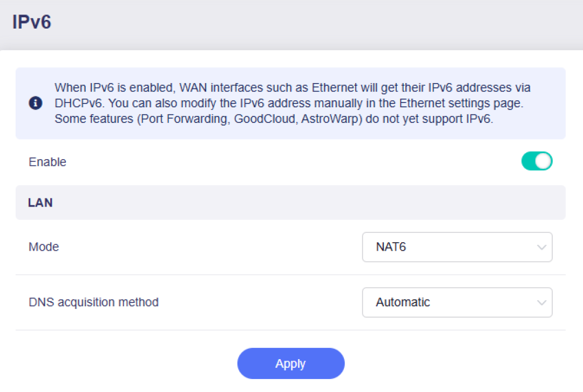Click the chevron arrow of the Mode dropdown

coord(541,247)
